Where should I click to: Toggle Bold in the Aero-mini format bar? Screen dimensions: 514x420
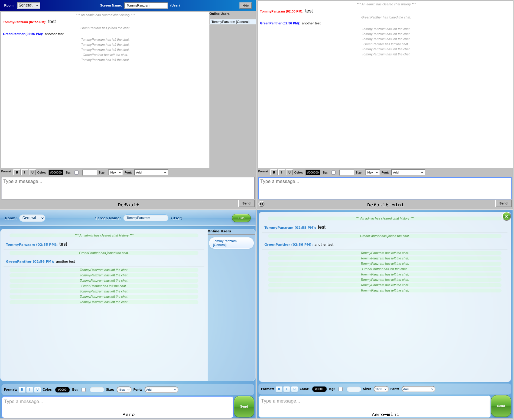[x=279, y=389]
